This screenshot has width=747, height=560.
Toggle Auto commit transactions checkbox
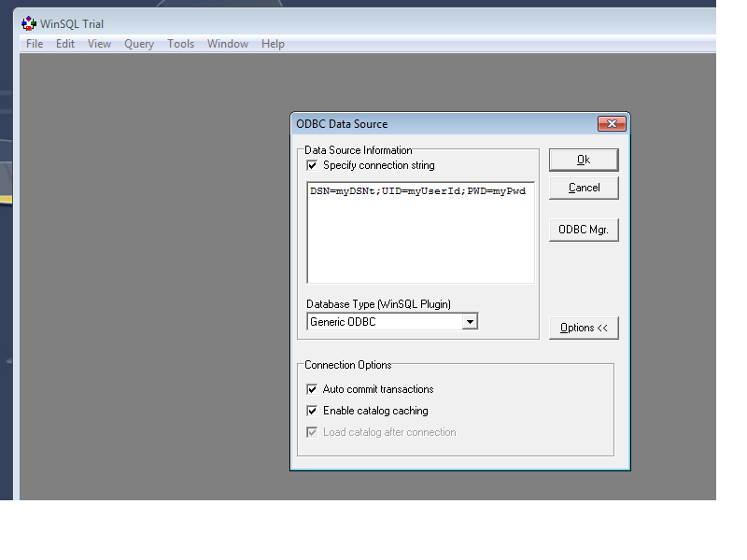[312, 389]
